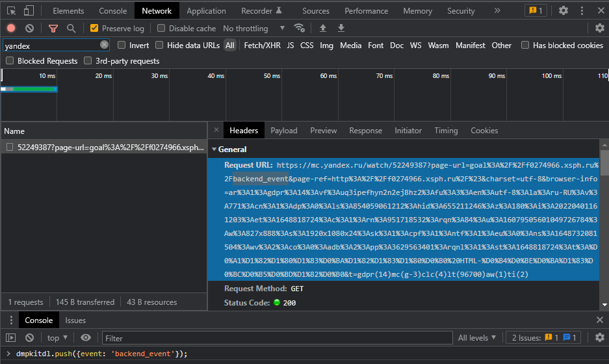The height and width of the screenshot is (364, 609).
Task: Import HAR file with upload arrow
Action: tap(323, 28)
